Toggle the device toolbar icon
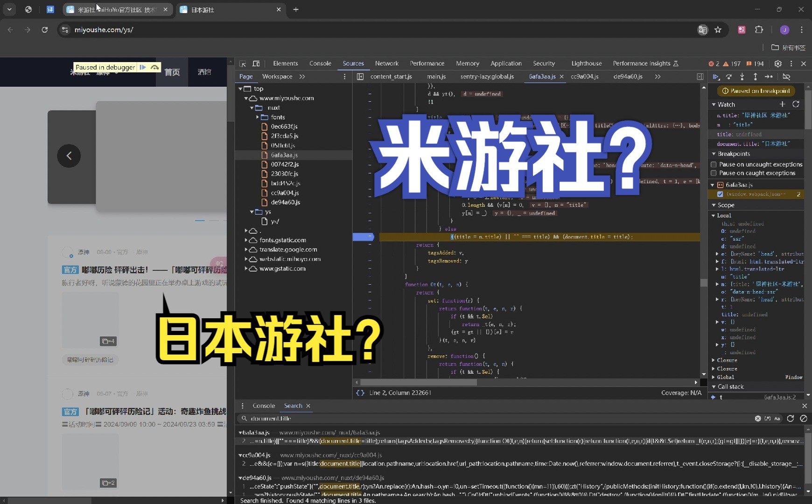Image resolution: width=812 pixels, height=504 pixels. (256, 63)
